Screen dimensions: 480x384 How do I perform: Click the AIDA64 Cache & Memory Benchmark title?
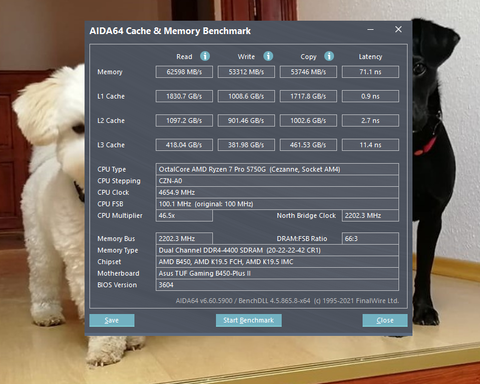point(170,31)
